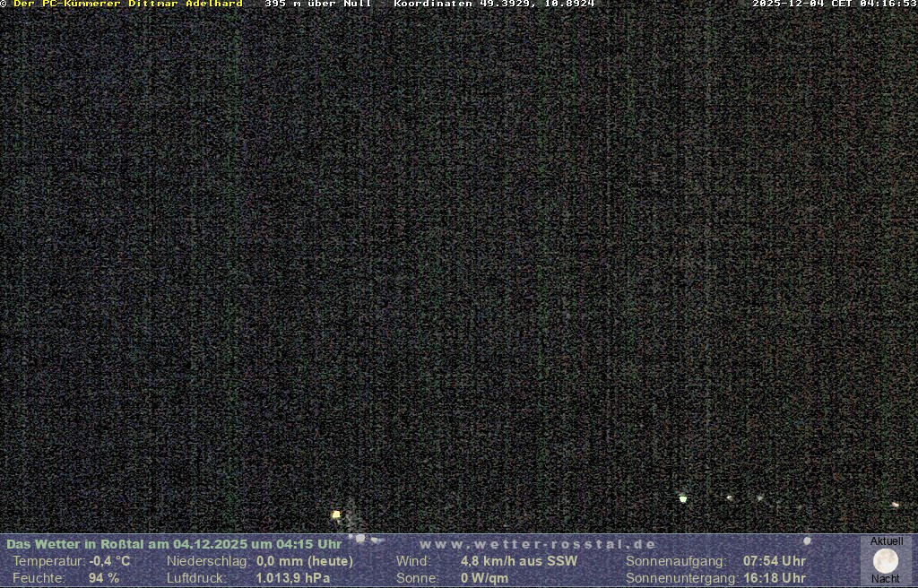Image resolution: width=918 pixels, height=588 pixels.
Task: Click the Temperatur value -0,4 °C
Action: (109, 561)
